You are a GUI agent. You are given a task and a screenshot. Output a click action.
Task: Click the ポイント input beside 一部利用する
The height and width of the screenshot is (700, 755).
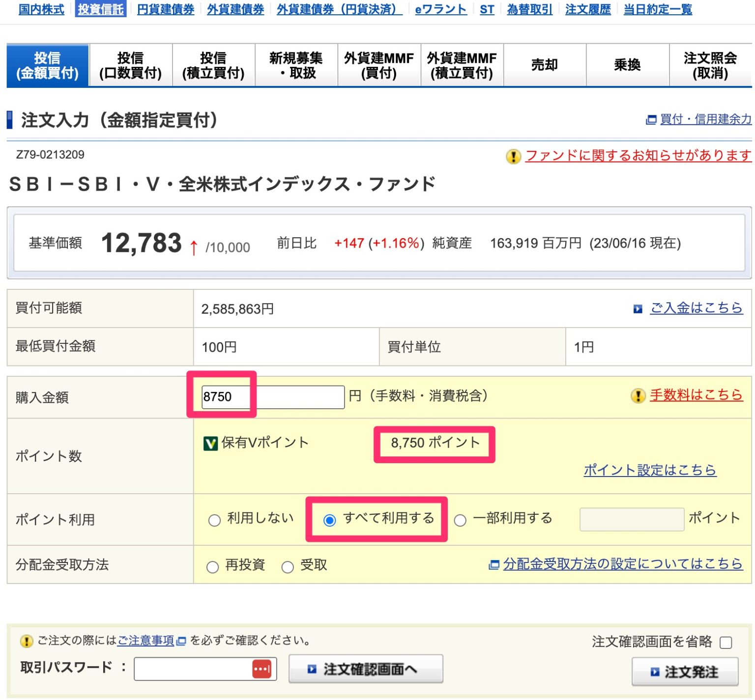(631, 519)
